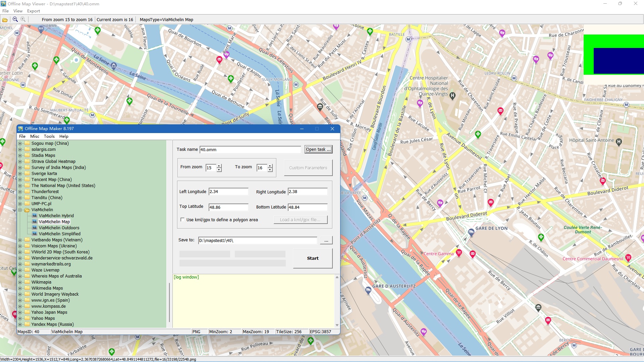
Task: Increase the From zoom value with up arrow
Action: (x=219, y=166)
